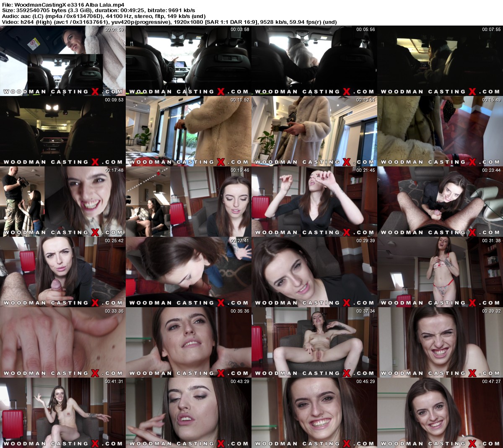
Task: Select the Size and duration info line
Action: [x=99, y=10]
